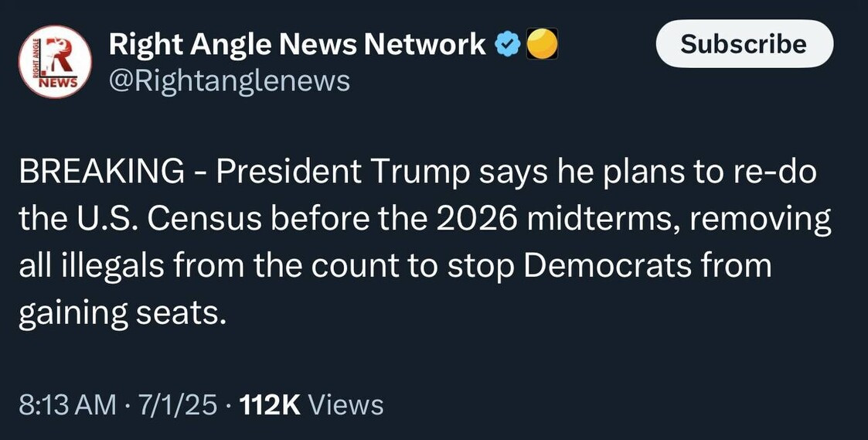Click the blue verified checkmark badge
Viewport: 868px width, 440px height.
click(x=505, y=46)
